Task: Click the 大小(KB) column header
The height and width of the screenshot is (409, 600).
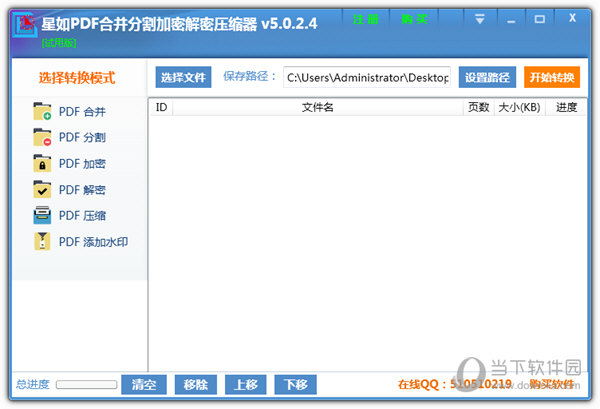Action: (x=519, y=108)
